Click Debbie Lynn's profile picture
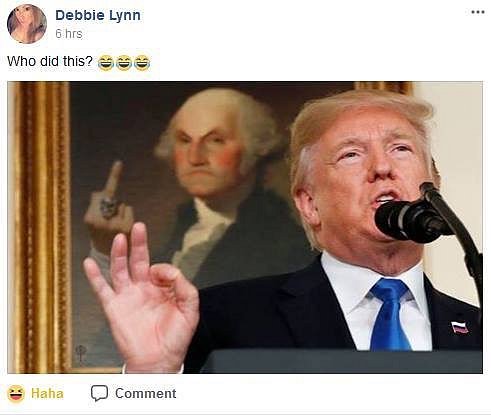Image resolution: width=491 pixels, height=415 pixels. point(27,24)
